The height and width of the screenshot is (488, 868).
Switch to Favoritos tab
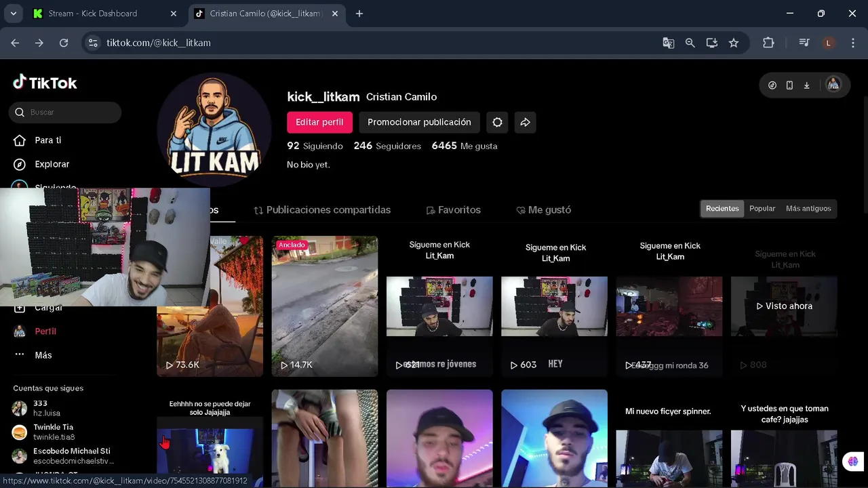click(x=453, y=210)
